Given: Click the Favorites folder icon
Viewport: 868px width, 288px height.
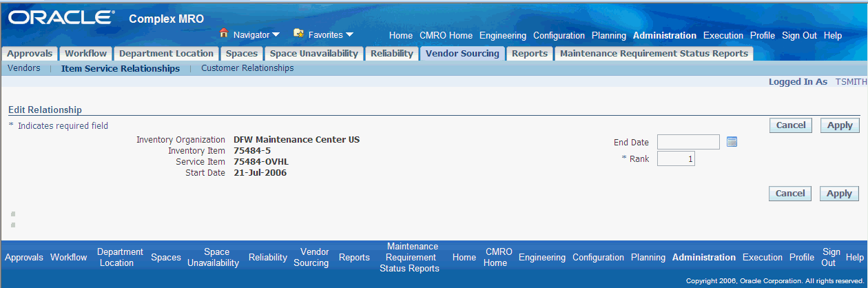Looking at the screenshot, I should 299,33.
